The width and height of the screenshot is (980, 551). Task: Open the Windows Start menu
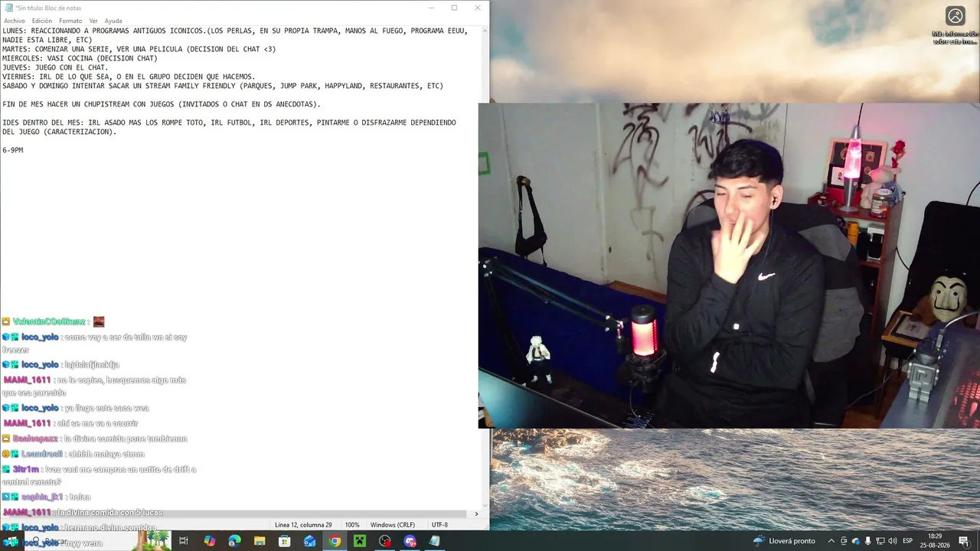(x=11, y=541)
